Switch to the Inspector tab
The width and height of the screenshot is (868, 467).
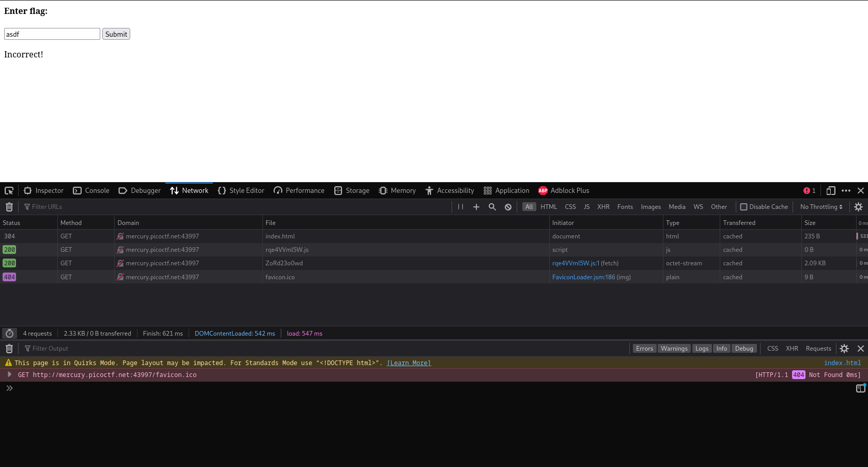click(43, 190)
